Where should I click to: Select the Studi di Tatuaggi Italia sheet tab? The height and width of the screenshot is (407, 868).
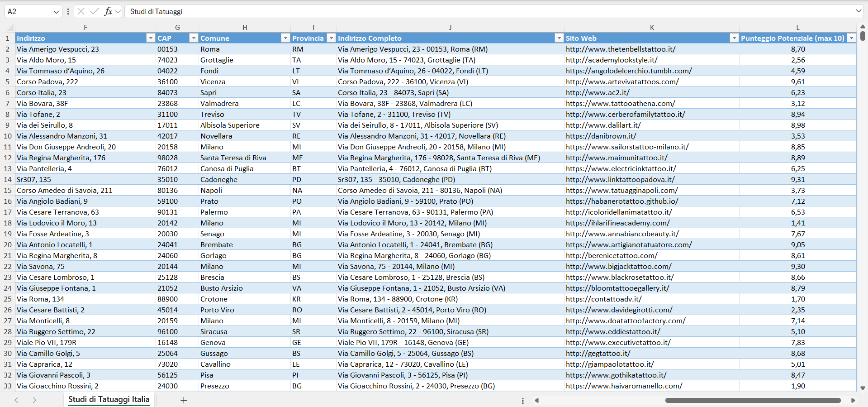[109, 399]
